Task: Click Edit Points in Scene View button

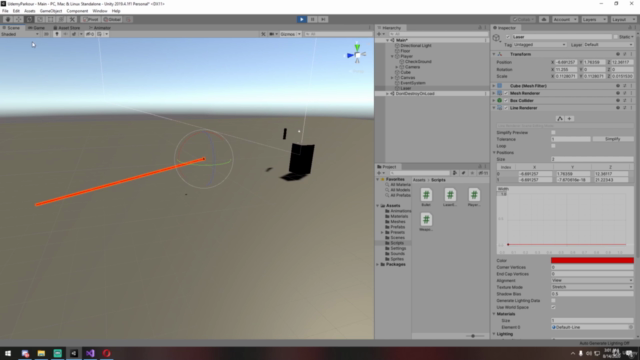Action: (x=560, y=118)
